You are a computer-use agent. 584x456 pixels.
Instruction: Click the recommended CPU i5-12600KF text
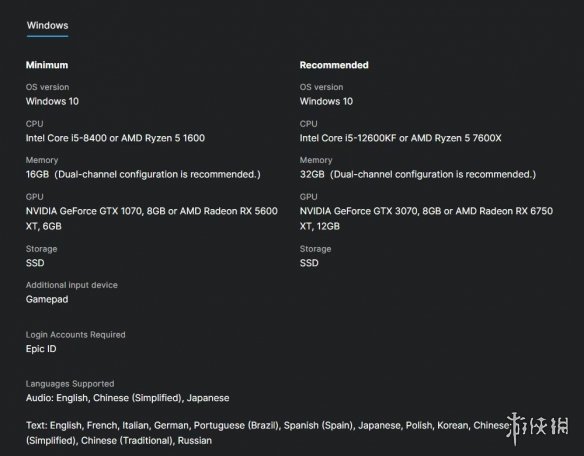[x=400, y=138]
